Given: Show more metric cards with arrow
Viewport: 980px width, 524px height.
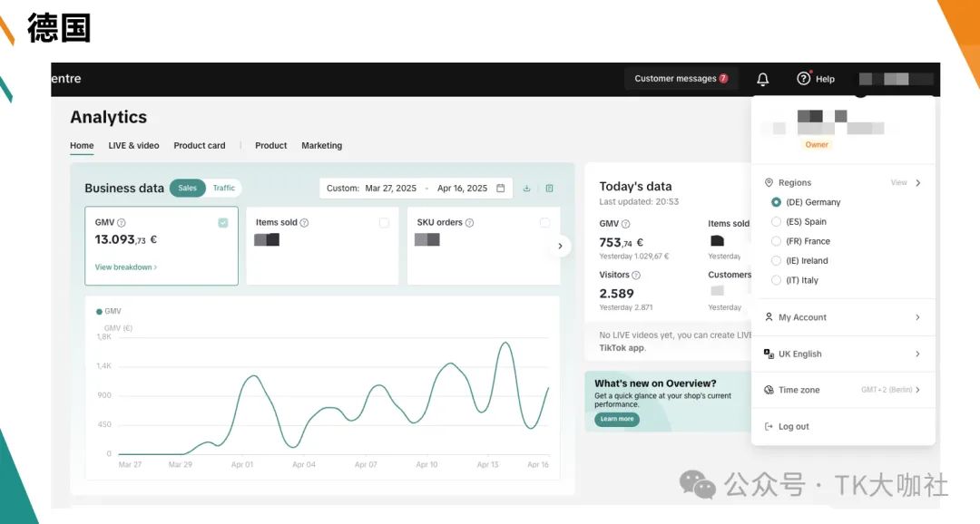Looking at the screenshot, I should point(560,246).
